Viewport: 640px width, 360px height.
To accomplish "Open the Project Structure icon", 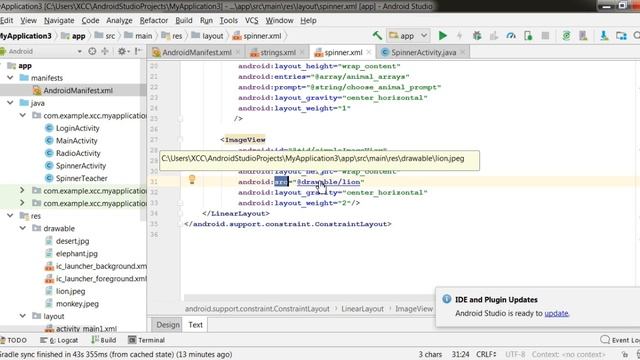I will tap(621, 36).
